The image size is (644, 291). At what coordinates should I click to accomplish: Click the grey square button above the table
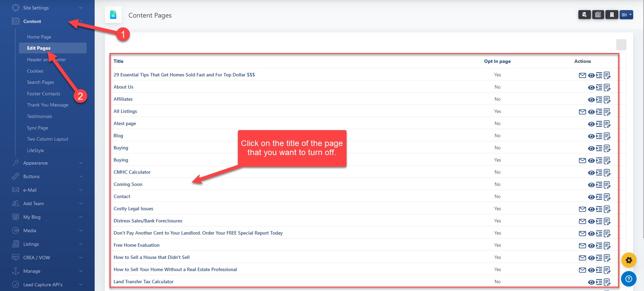[x=621, y=45]
